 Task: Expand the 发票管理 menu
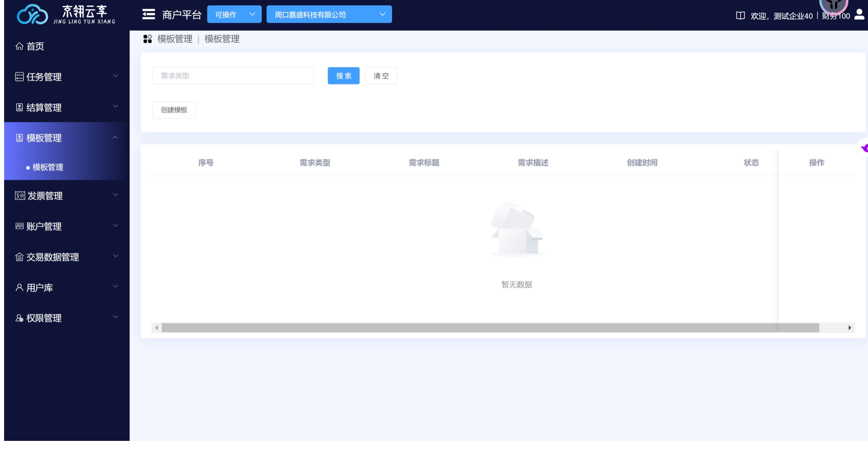coord(66,195)
